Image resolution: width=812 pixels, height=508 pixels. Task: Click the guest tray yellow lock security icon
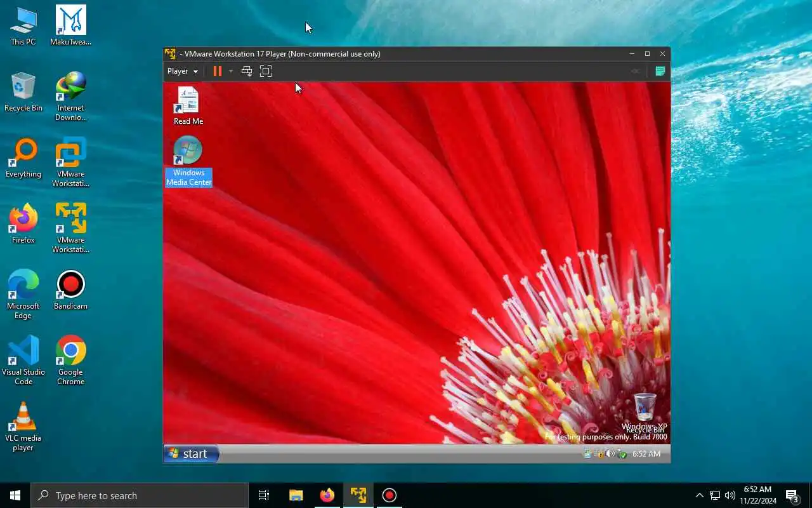point(599,453)
